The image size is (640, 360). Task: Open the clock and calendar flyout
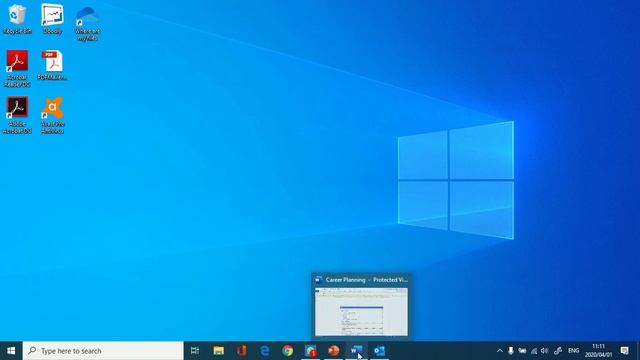click(598, 351)
